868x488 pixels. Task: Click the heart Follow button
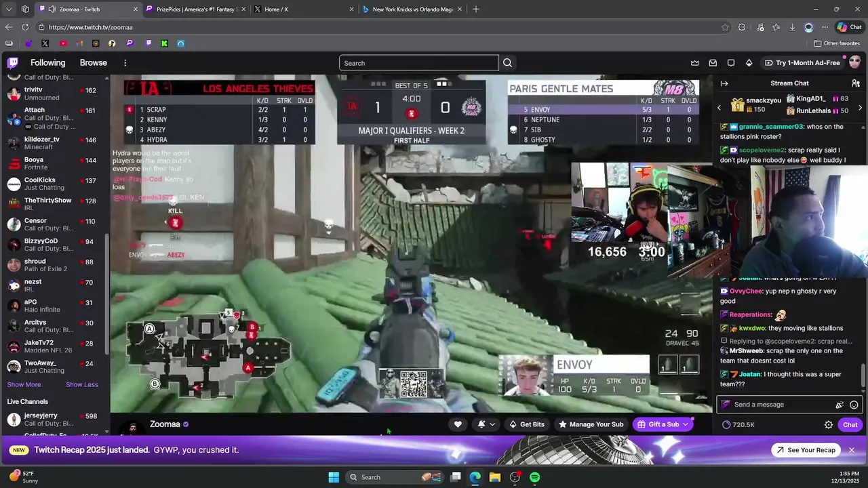pyautogui.click(x=458, y=424)
